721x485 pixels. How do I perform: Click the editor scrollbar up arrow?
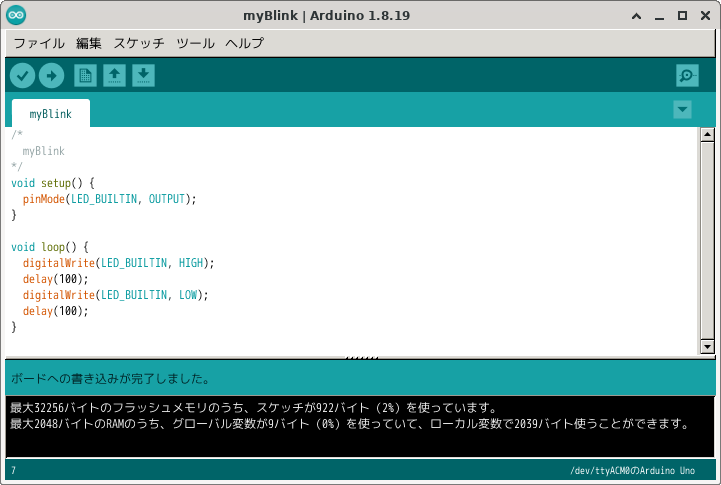tap(707, 135)
